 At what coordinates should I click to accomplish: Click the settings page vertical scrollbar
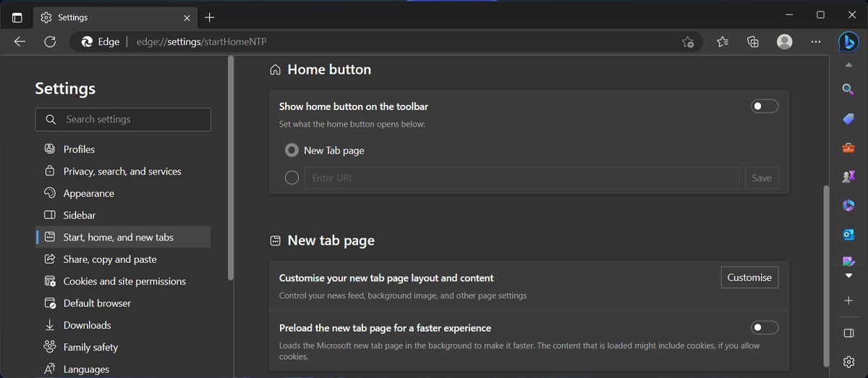tap(827, 275)
